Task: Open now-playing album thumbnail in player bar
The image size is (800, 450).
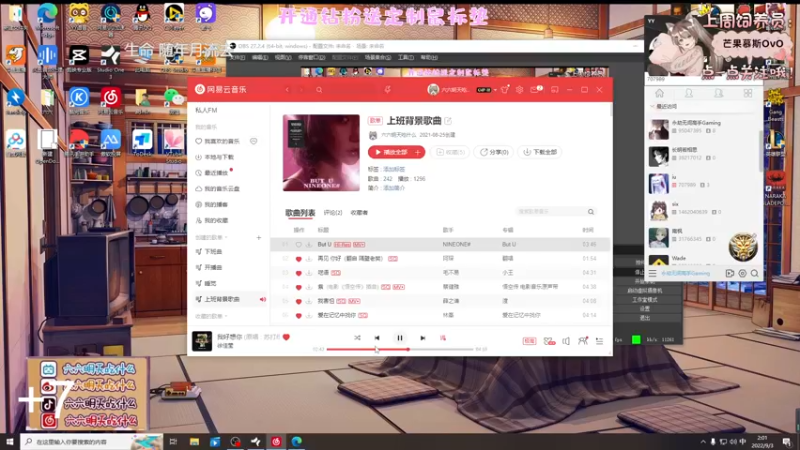Action: click(x=202, y=341)
